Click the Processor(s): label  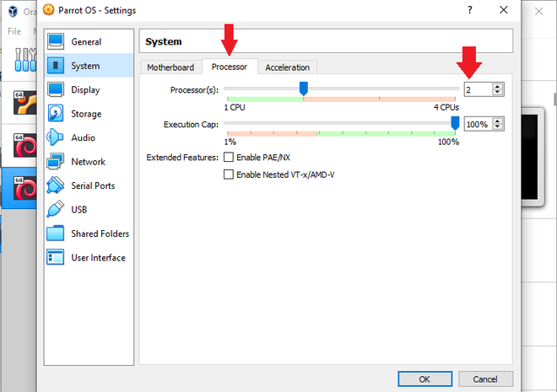(x=194, y=90)
